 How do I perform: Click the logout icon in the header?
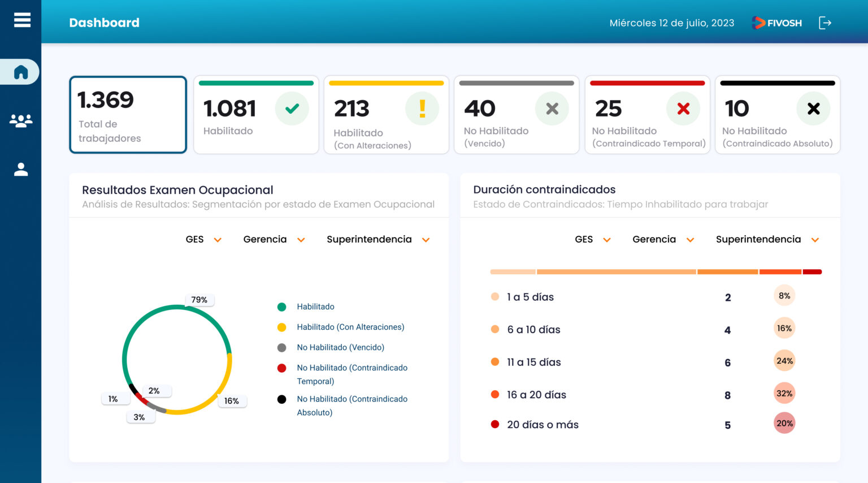coord(825,23)
